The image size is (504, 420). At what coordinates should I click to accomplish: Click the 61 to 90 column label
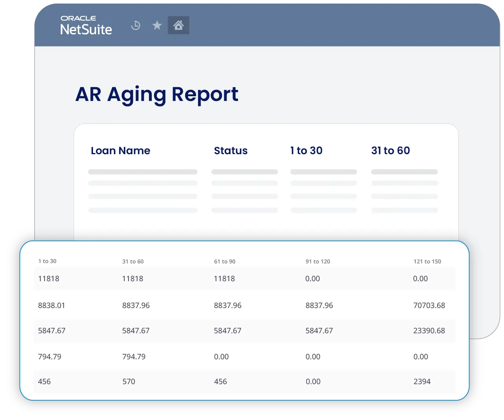coord(225,261)
